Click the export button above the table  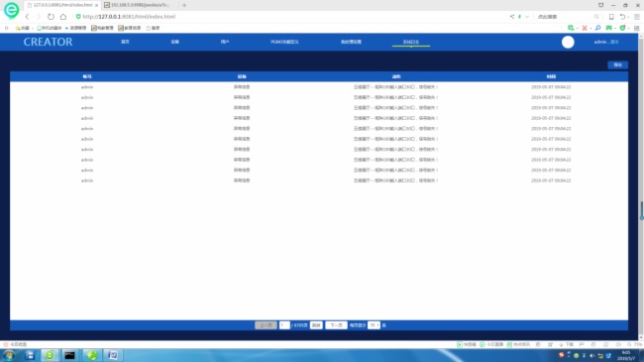click(617, 65)
